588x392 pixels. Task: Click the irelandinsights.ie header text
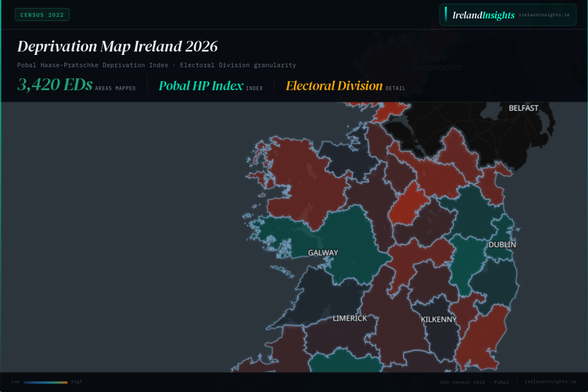point(544,15)
